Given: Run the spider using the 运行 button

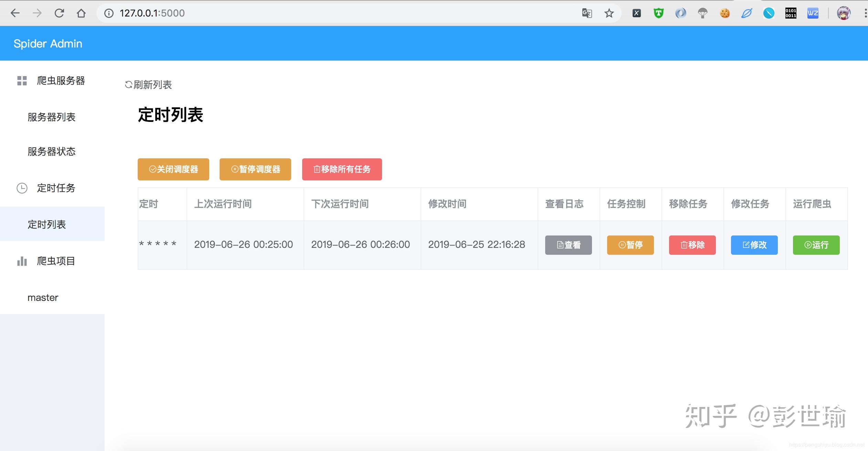Looking at the screenshot, I should 816,245.
